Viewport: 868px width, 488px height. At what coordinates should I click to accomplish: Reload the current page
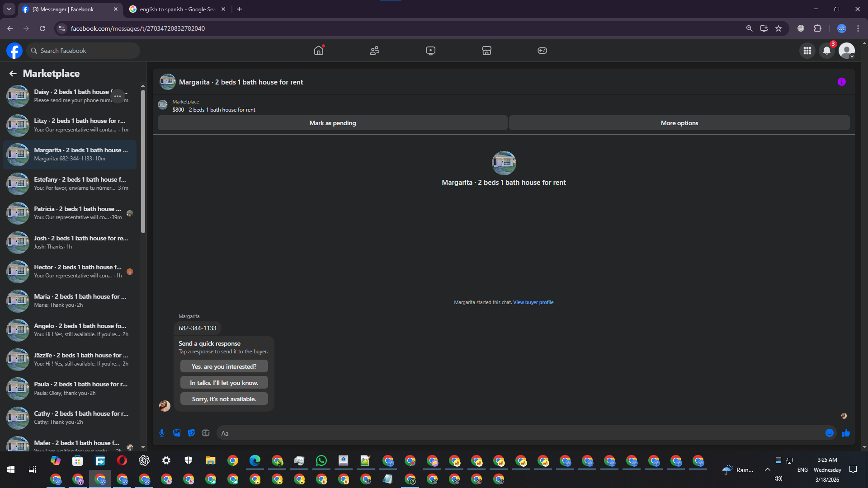point(42,28)
